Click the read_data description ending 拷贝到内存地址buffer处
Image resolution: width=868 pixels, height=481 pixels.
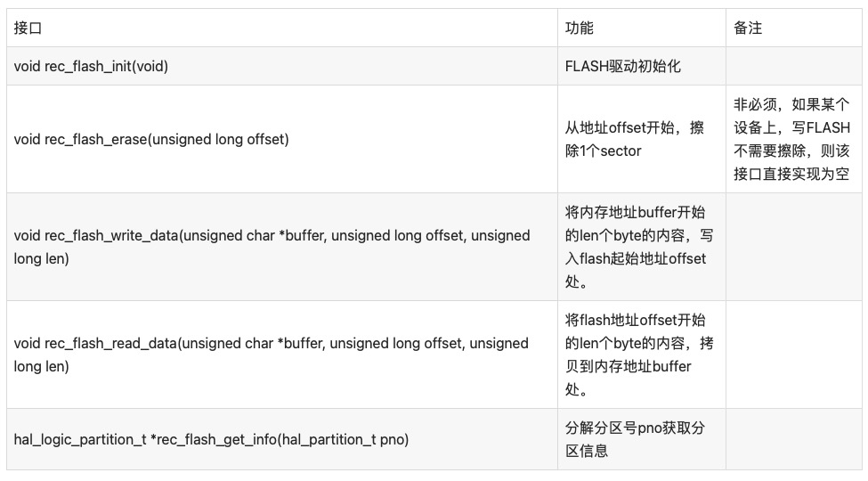[642, 355]
